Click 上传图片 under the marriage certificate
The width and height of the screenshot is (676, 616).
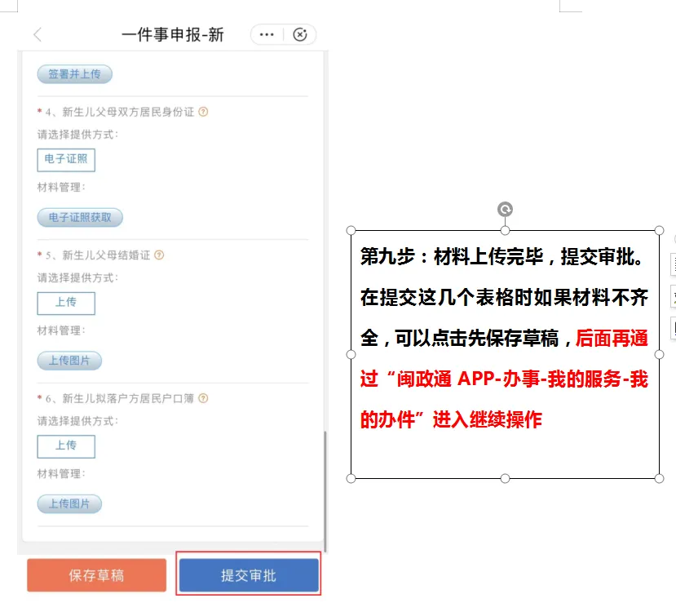coord(69,361)
